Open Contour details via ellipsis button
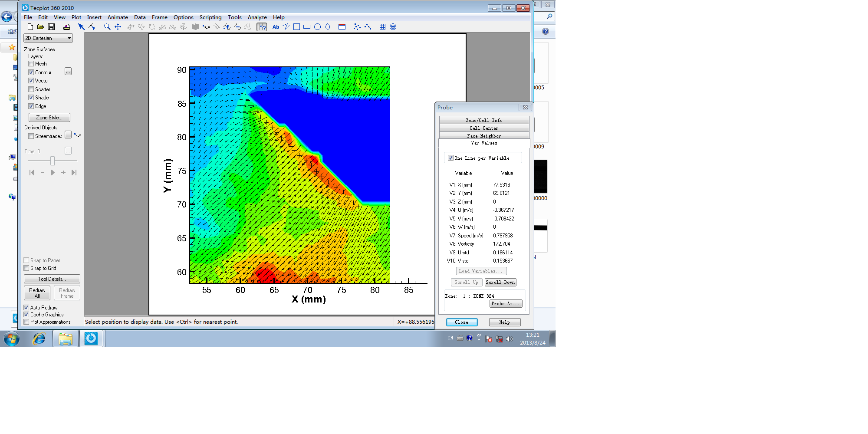Image resolution: width=868 pixels, height=434 pixels. (68, 72)
